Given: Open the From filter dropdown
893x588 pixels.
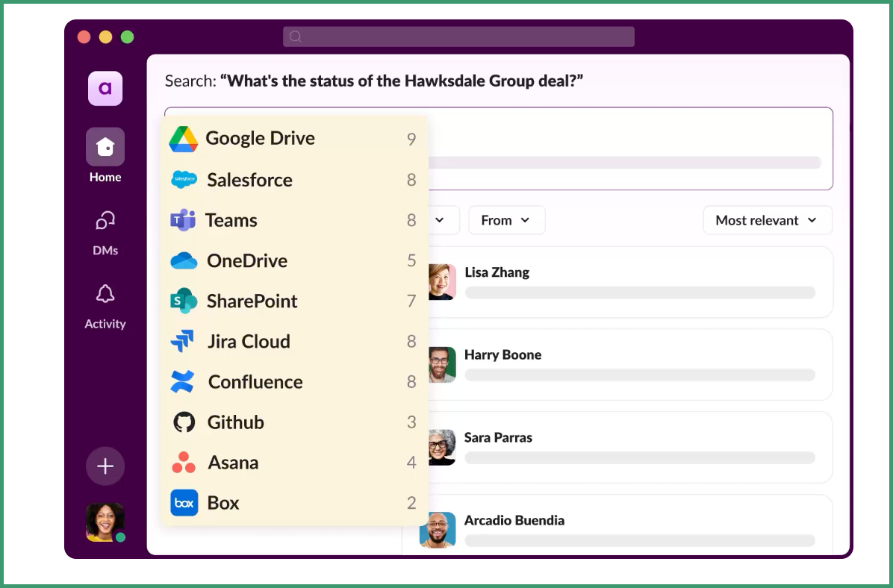Looking at the screenshot, I should 506,220.
